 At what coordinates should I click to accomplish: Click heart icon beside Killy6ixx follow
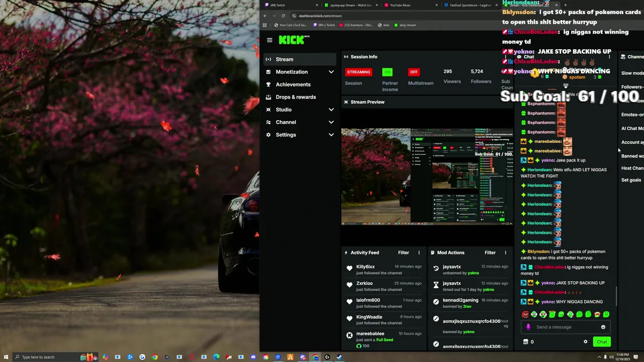(x=350, y=268)
